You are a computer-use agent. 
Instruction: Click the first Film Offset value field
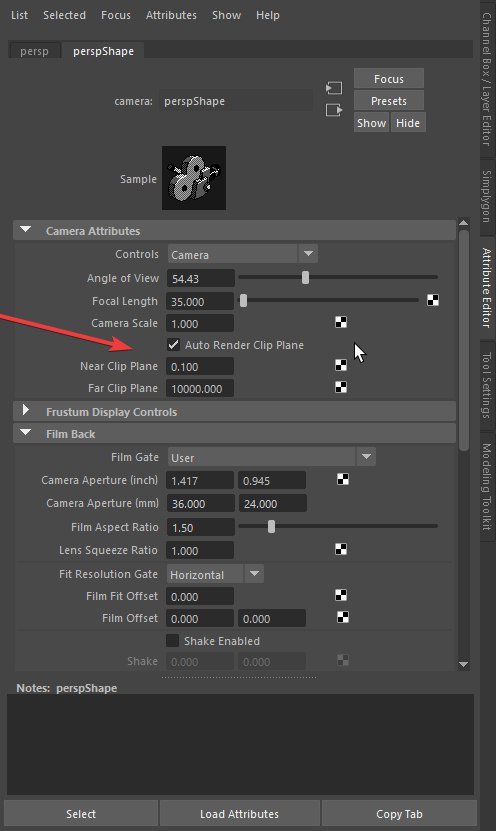[x=200, y=618]
